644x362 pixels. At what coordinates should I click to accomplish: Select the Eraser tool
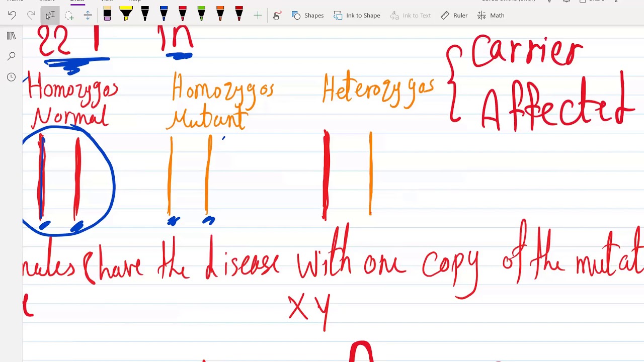tap(107, 15)
